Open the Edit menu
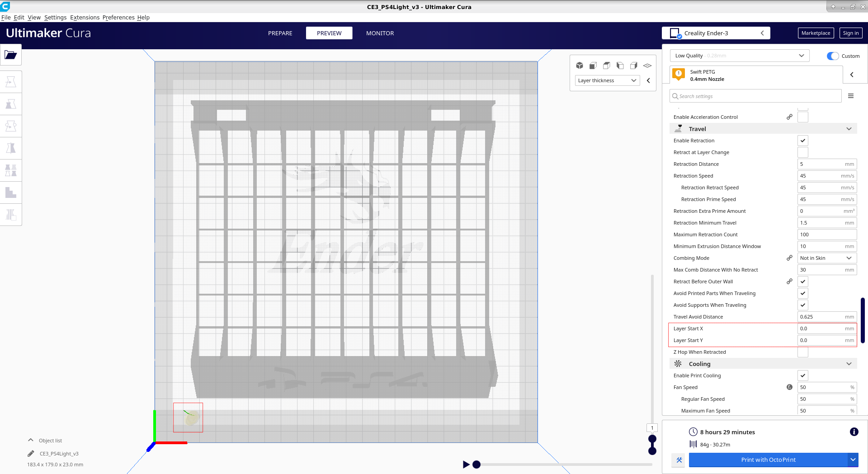Viewport: 868px width, 474px height. tap(19, 17)
